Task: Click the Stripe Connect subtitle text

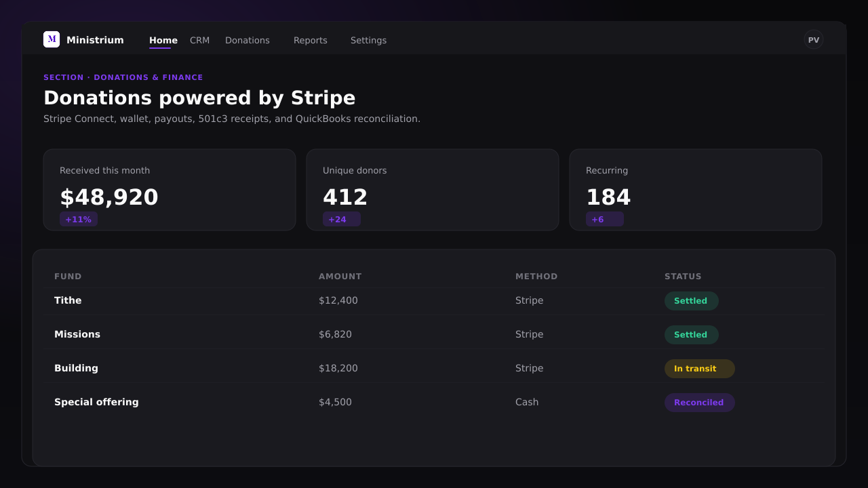Action: point(232,119)
